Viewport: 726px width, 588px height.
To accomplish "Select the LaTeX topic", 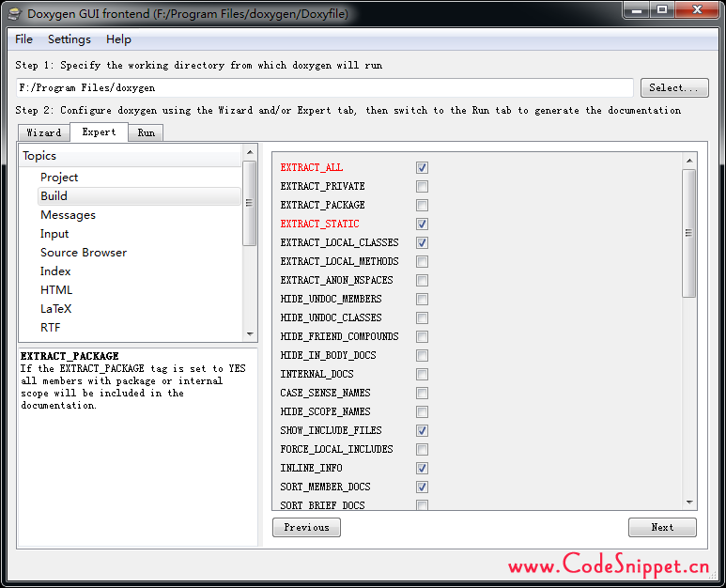I will click(x=139, y=309).
